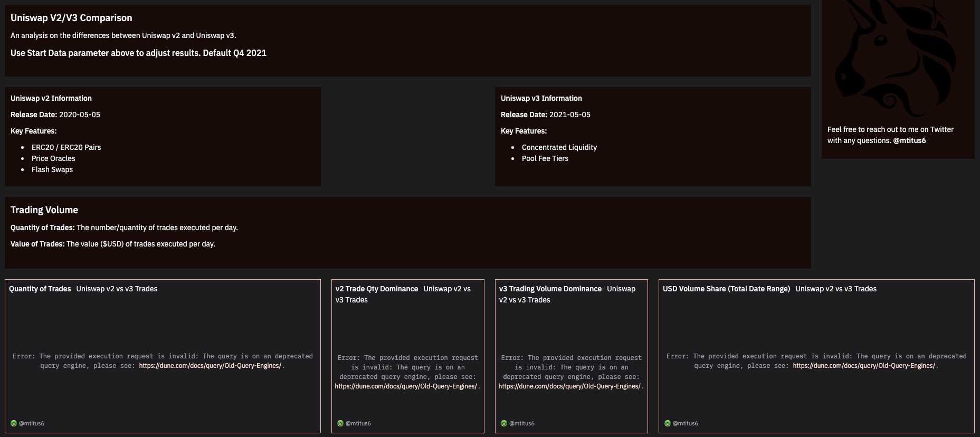The image size is (980, 437).
Task: Click the release date 2020-05-05
Action: click(80, 115)
